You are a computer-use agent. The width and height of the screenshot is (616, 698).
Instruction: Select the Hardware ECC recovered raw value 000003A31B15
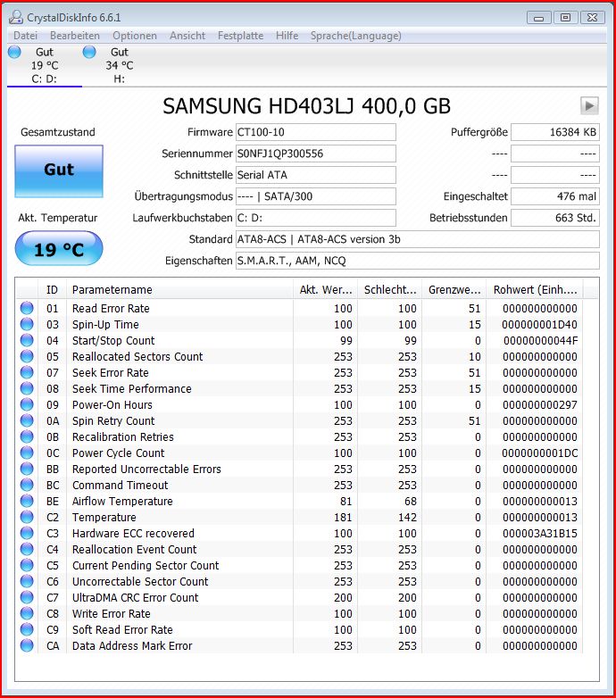540,533
